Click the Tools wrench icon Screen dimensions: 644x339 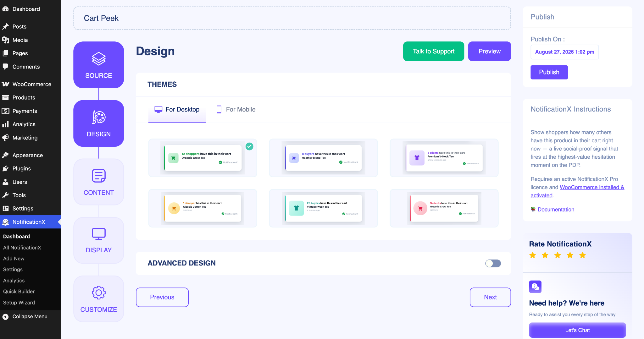pos(5,195)
